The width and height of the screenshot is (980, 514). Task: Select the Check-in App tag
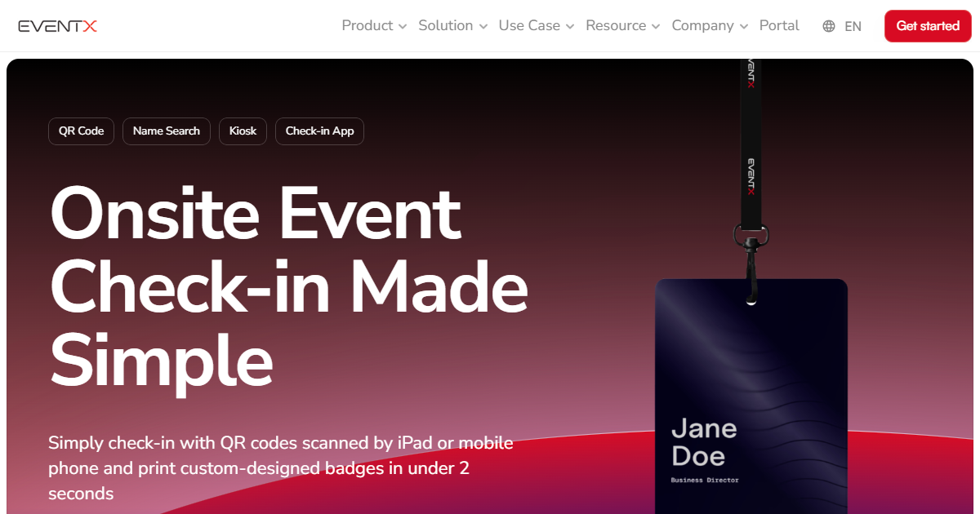click(319, 131)
